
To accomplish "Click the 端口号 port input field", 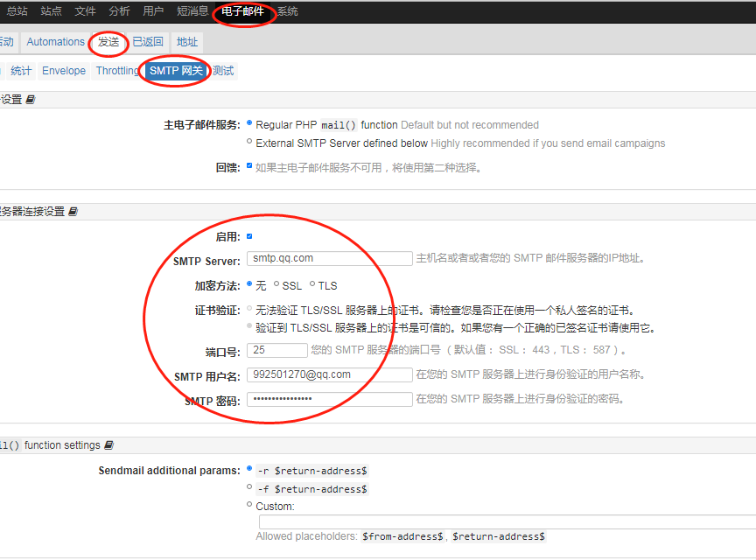I will [277, 350].
